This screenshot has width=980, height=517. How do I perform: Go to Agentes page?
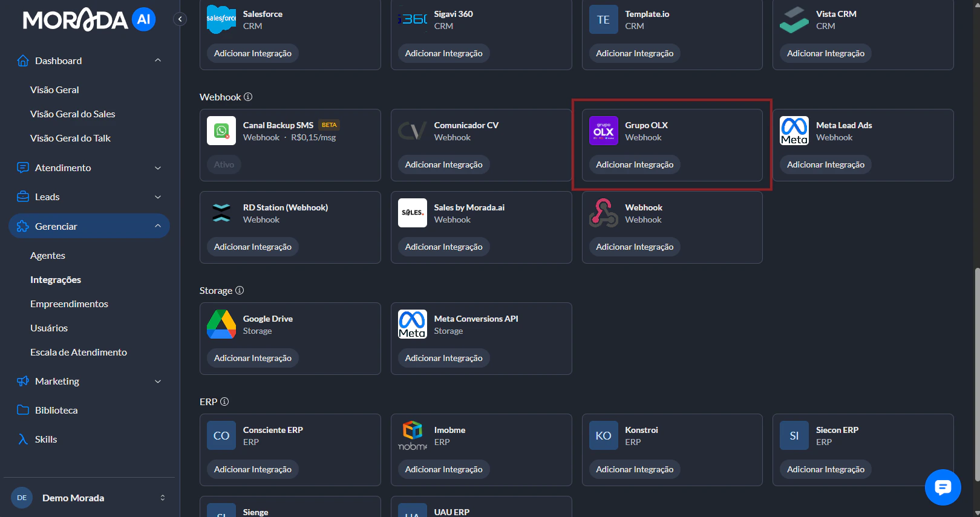(x=48, y=255)
